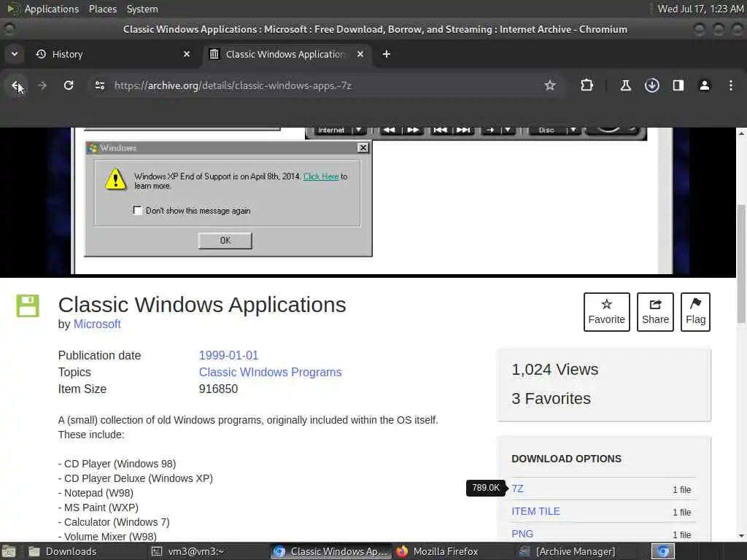Image resolution: width=747 pixels, height=560 pixels.
Task: Click the "3 Favorites" text
Action: click(551, 399)
